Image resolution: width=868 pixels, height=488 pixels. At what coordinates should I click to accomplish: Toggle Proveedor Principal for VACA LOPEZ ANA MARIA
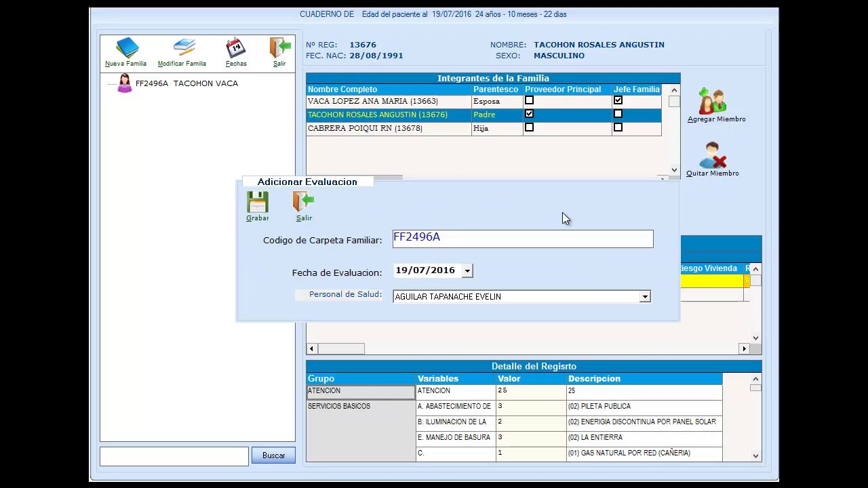pos(530,100)
